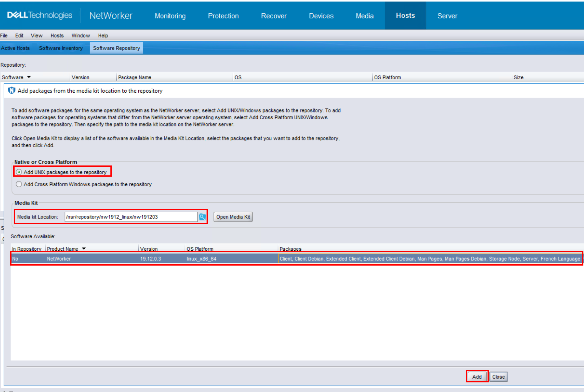Screen dimensions: 584x392
Task: Select the NetWorker 19.12.0.3 software row
Action: (297, 258)
